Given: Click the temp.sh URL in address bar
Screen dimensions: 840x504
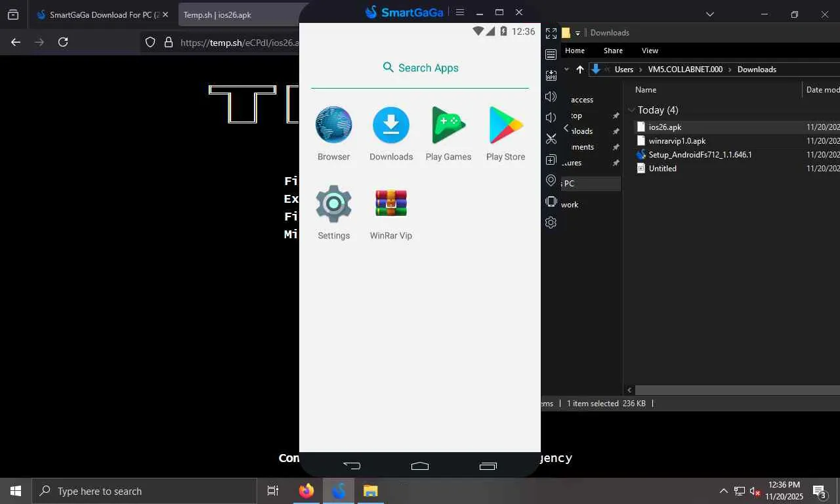Looking at the screenshot, I should [240, 43].
